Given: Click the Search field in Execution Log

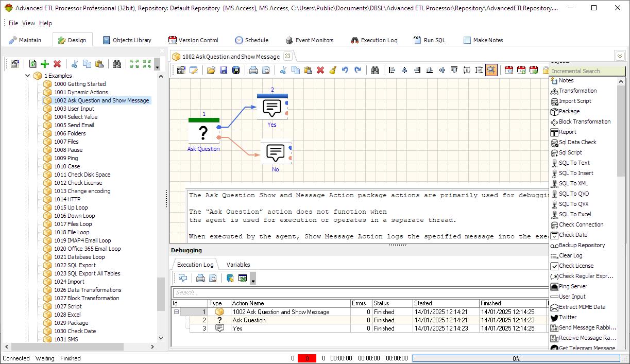Looking at the screenshot, I should [360, 292].
